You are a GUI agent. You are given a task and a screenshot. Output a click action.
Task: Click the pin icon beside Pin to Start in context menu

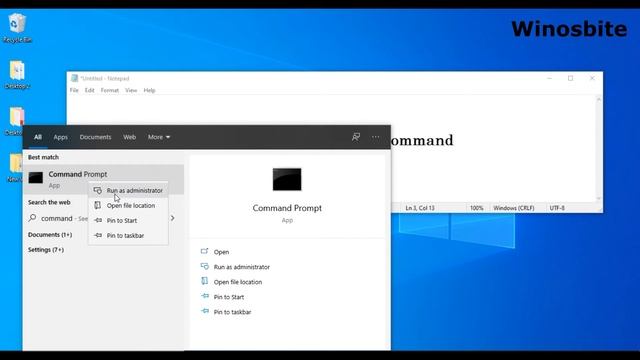[x=98, y=220]
